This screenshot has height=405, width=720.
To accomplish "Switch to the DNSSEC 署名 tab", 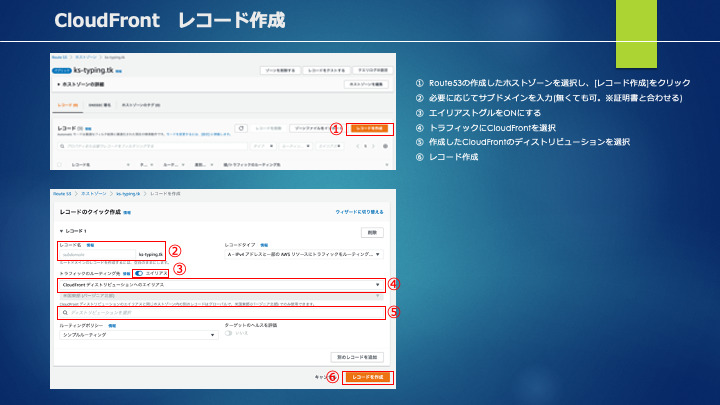I will (x=99, y=105).
